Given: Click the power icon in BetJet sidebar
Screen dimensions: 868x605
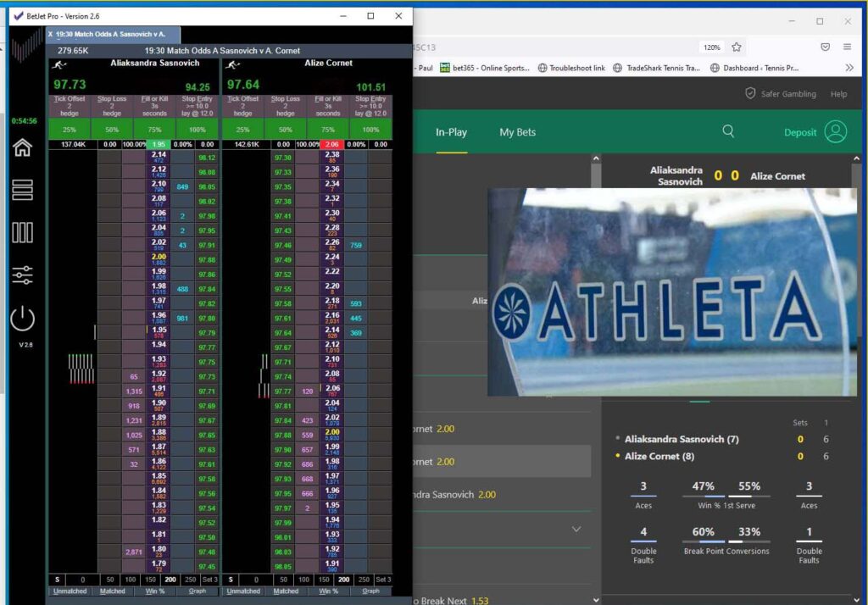Looking at the screenshot, I should 22,319.
